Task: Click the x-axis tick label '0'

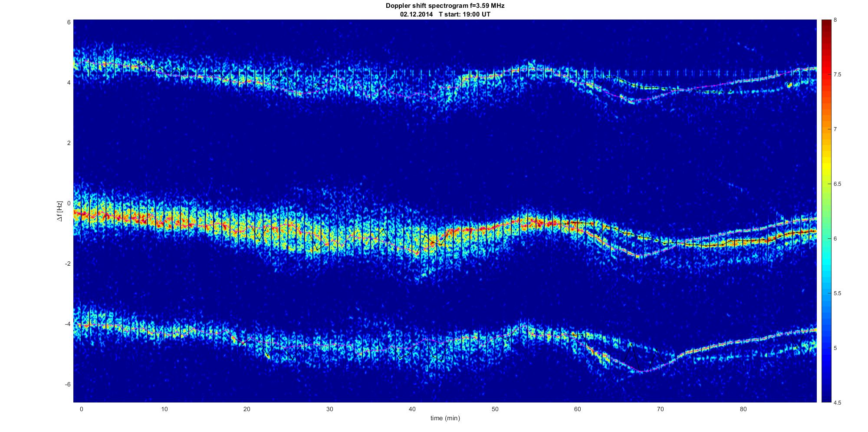Action: point(81,409)
